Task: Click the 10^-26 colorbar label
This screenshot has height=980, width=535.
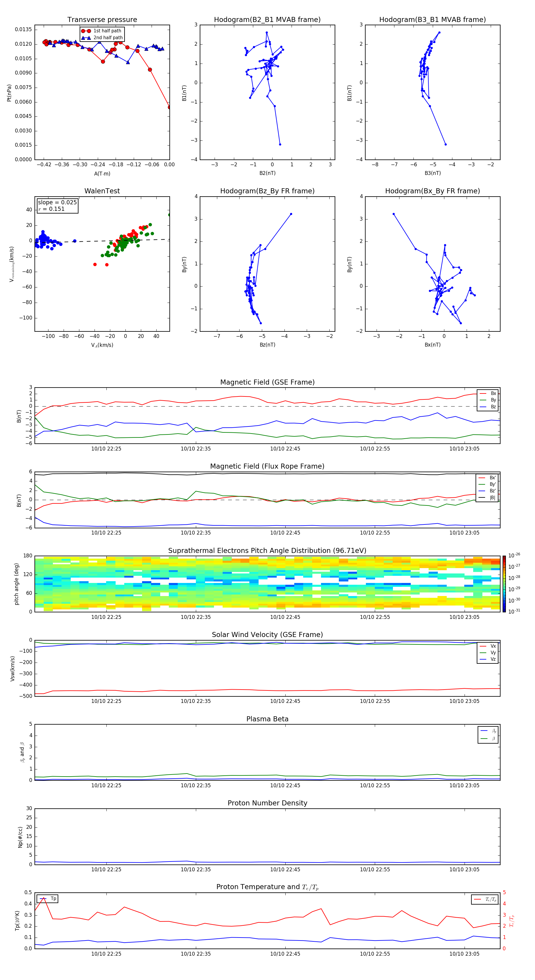Action: (x=514, y=555)
